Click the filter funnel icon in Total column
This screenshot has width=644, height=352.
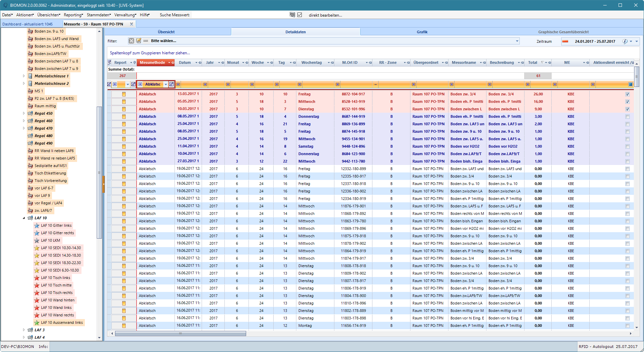click(x=542, y=62)
